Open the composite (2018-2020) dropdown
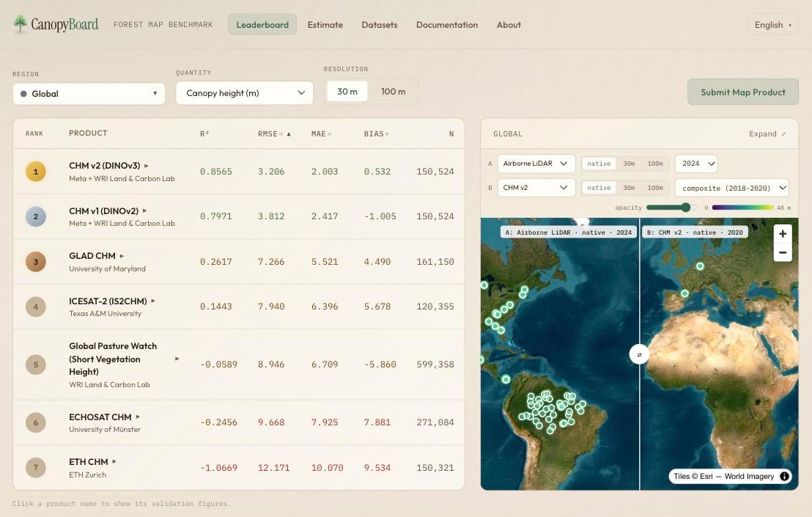Screen dimensions: 812x517 click(731, 188)
